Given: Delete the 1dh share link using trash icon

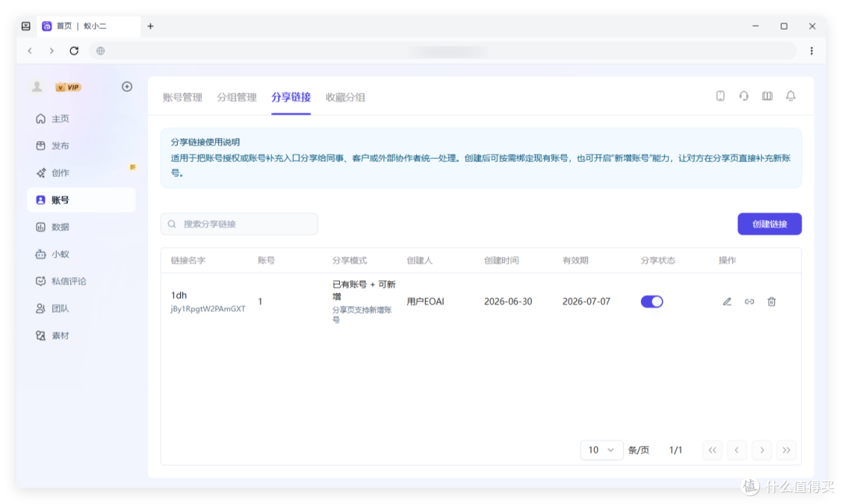Looking at the screenshot, I should (772, 301).
